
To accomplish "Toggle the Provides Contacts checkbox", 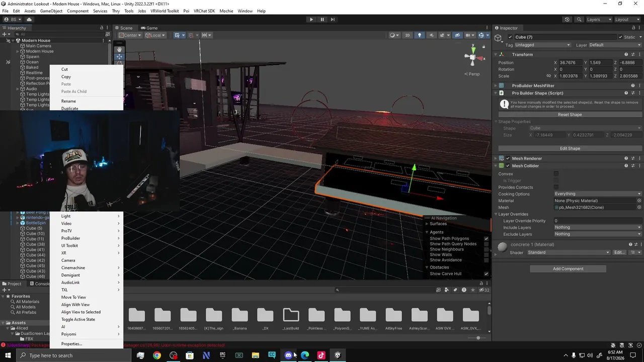I will pos(556,187).
